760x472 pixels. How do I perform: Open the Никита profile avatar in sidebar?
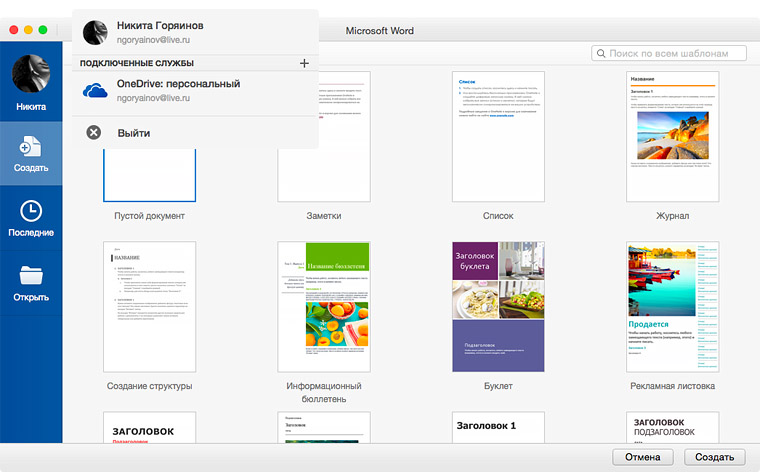pos(31,74)
